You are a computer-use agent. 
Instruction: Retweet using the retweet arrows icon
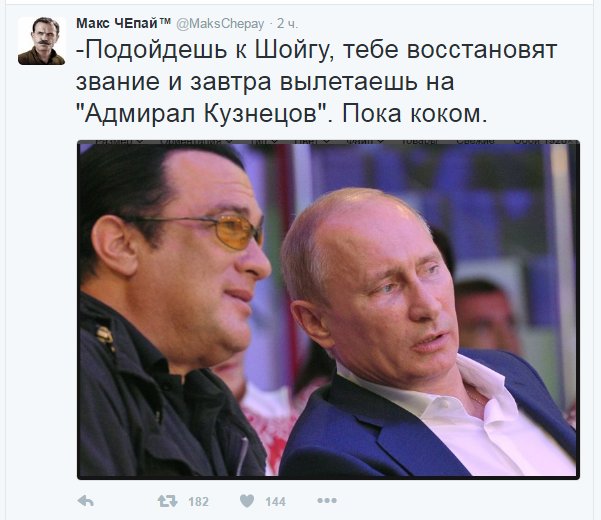[x=167, y=501]
